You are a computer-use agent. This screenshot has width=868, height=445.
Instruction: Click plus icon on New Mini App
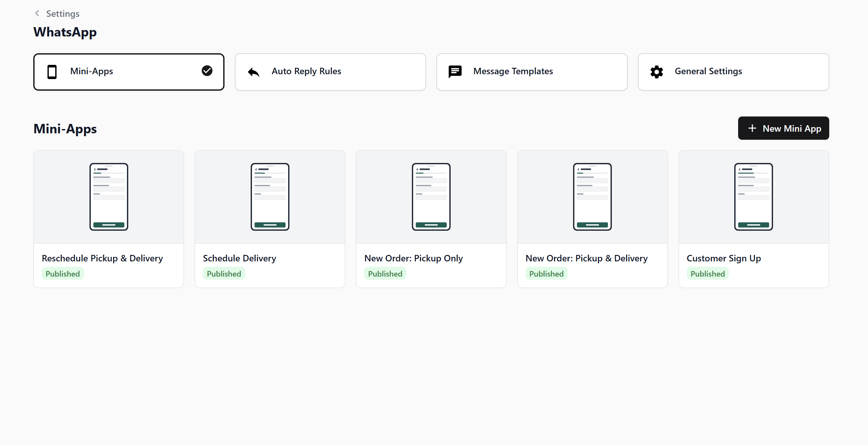tap(752, 128)
